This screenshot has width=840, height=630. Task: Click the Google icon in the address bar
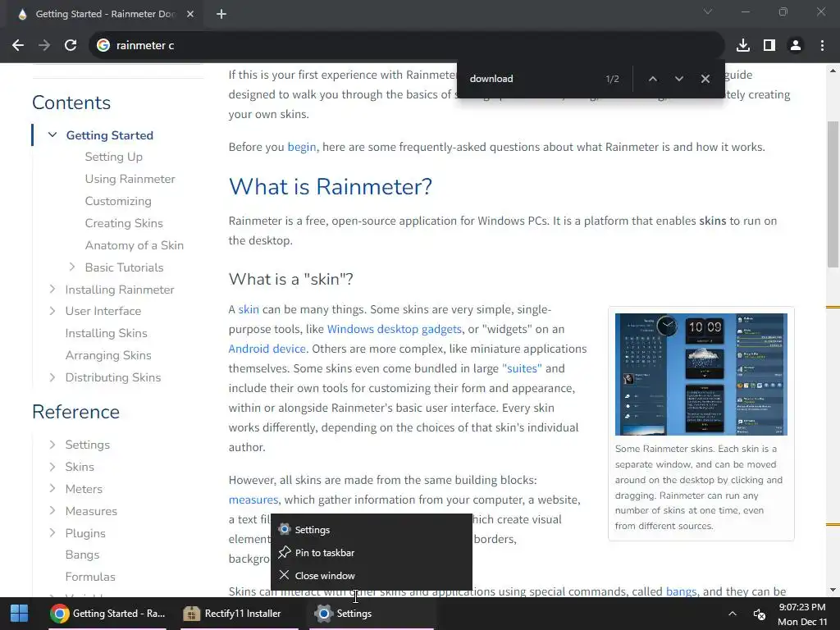pyautogui.click(x=103, y=46)
